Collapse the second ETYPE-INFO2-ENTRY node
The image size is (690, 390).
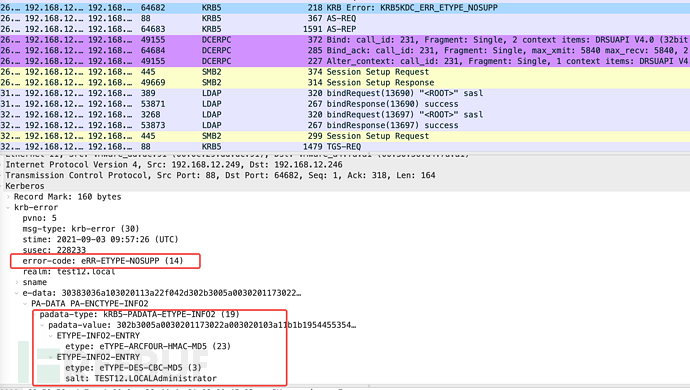51,357
